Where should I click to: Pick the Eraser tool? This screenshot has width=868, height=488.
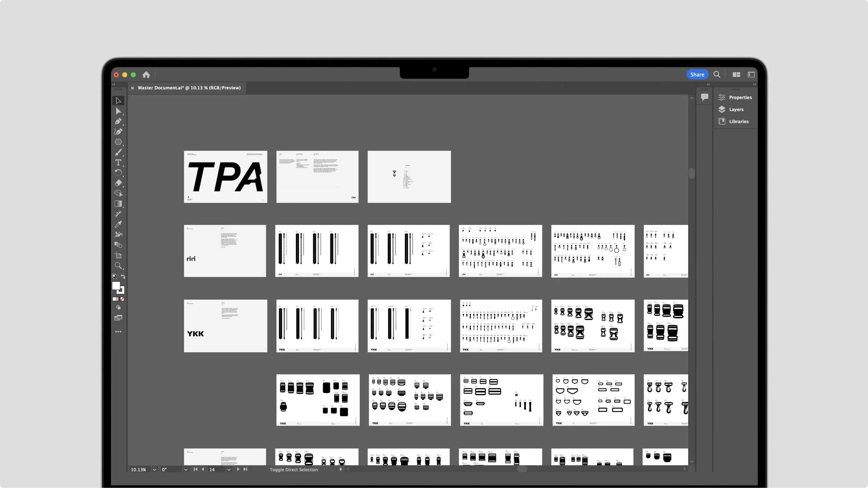tap(118, 183)
